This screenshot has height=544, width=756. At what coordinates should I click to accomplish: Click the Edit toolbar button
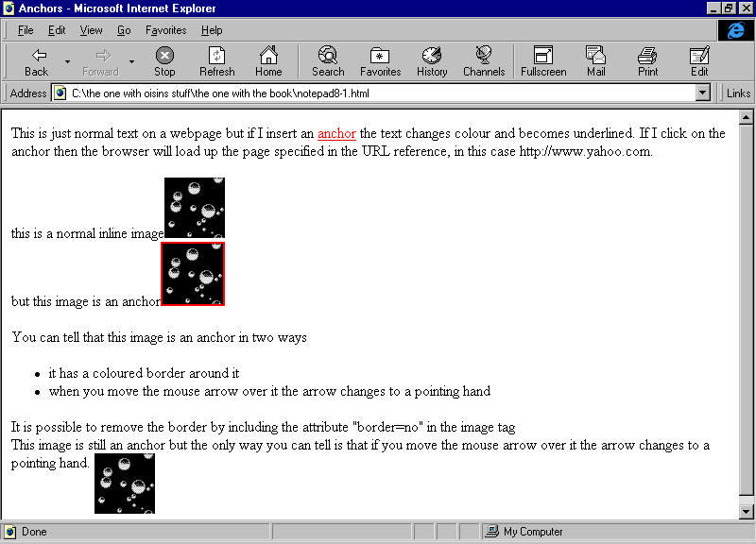(699, 61)
